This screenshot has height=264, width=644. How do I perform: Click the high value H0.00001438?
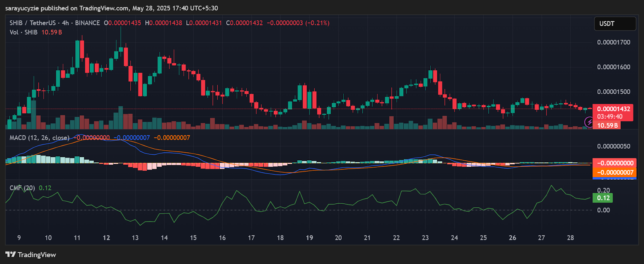163,23
